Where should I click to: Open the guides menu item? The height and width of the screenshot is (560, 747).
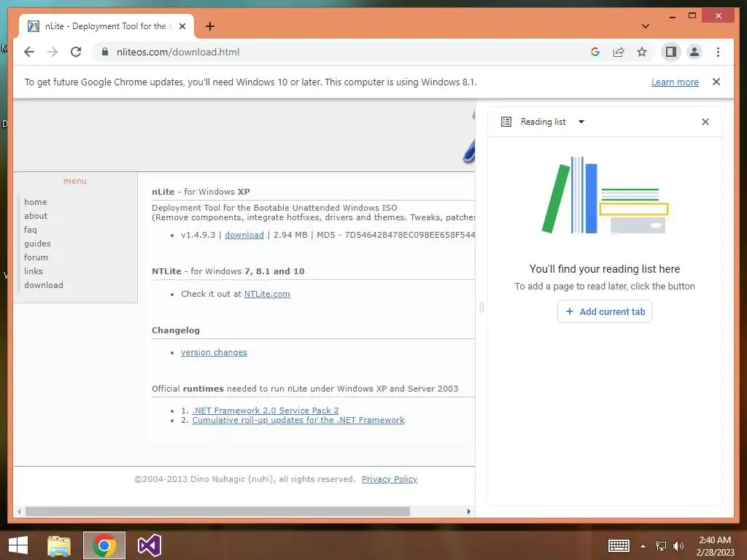(x=37, y=244)
